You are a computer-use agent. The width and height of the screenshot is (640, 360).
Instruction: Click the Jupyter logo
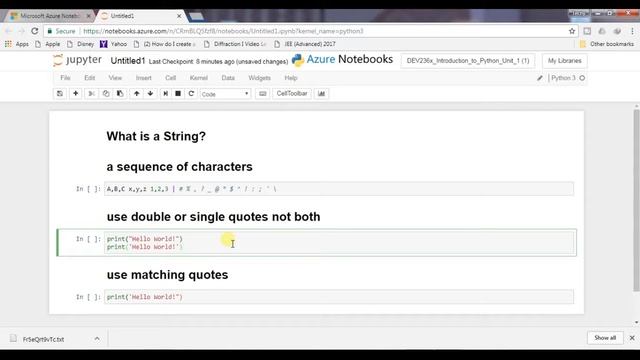coord(78,60)
